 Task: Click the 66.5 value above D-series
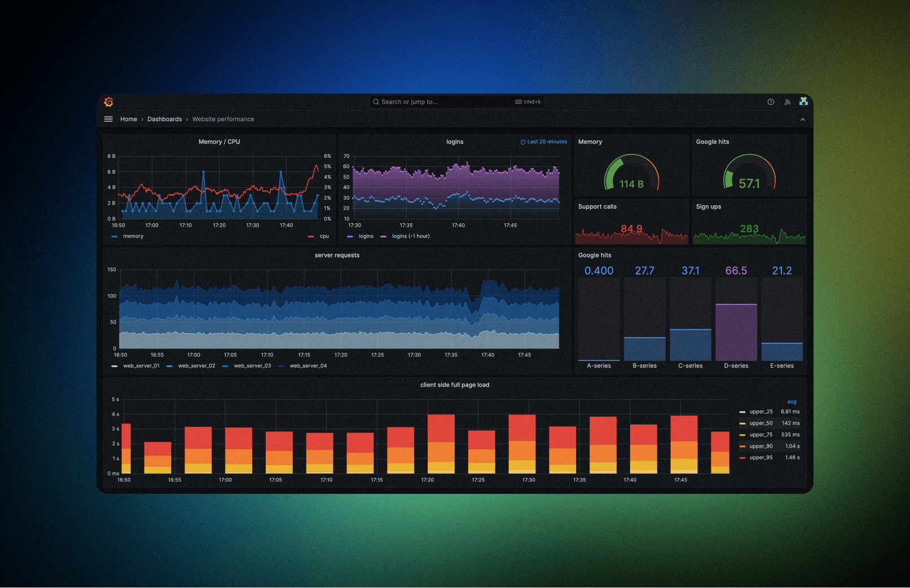coord(736,271)
